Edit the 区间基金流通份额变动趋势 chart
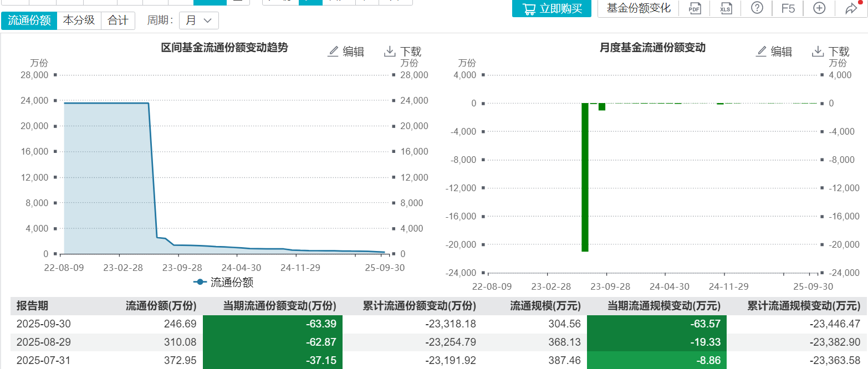The width and height of the screenshot is (868, 369). click(x=346, y=52)
